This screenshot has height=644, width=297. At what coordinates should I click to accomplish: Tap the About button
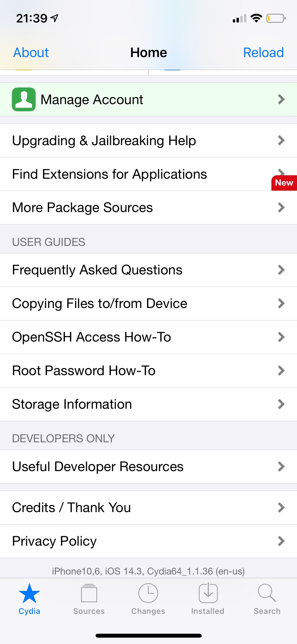pos(31,52)
